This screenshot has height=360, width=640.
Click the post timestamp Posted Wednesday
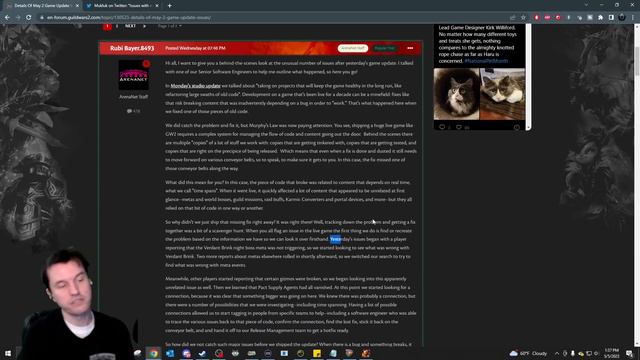tap(195, 48)
